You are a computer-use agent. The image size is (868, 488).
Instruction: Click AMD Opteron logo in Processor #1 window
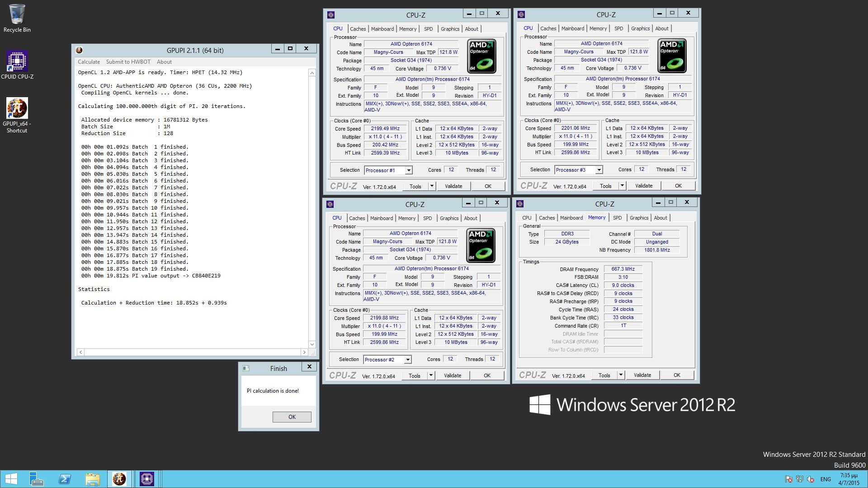482,56
